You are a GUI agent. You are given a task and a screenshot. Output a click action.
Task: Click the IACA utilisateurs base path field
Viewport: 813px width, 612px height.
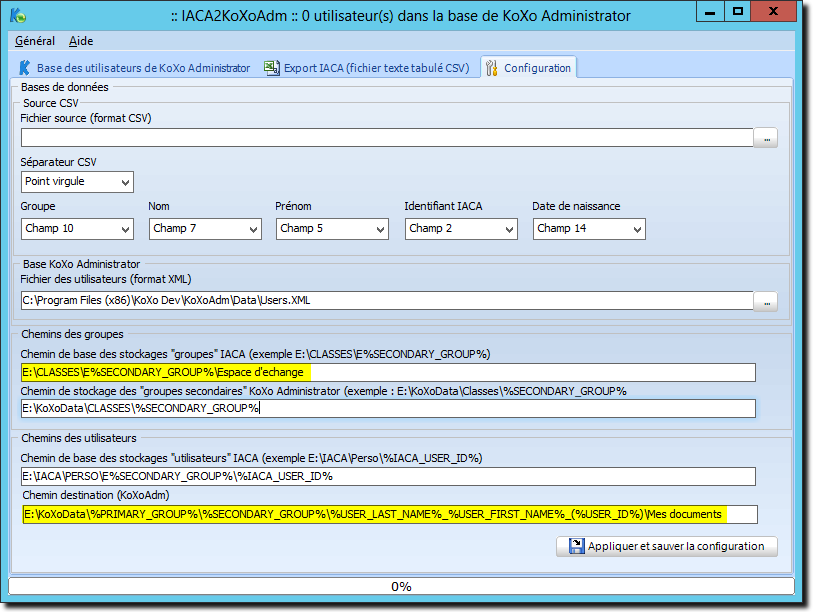coord(388,476)
